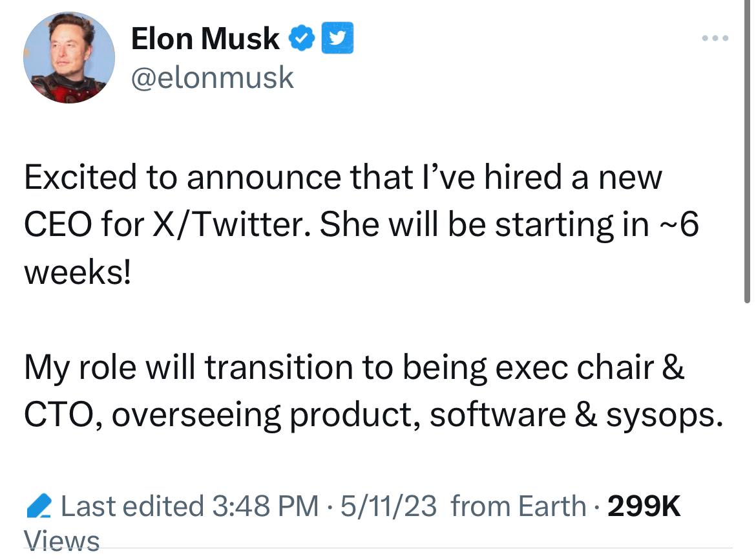The width and height of the screenshot is (756, 560).
Task: Click the Twitter bird affiliation badge
Action: pyautogui.click(x=337, y=39)
